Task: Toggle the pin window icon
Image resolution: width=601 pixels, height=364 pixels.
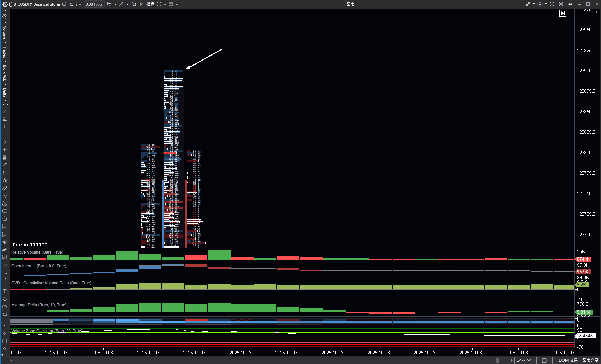Action: click(570, 4)
